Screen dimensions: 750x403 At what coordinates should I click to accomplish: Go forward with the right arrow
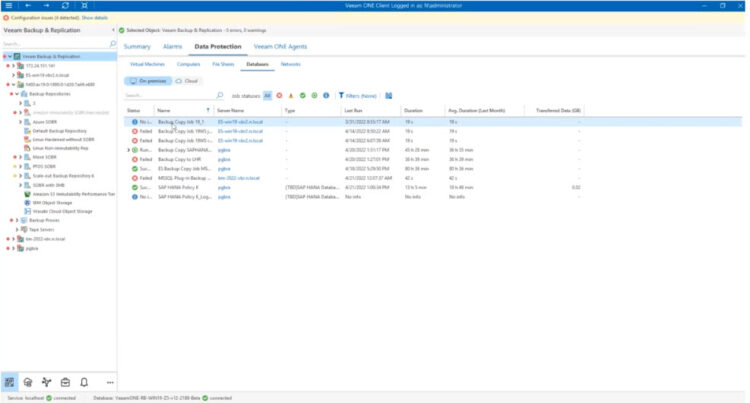pyautogui.click(x=46, y=5)
